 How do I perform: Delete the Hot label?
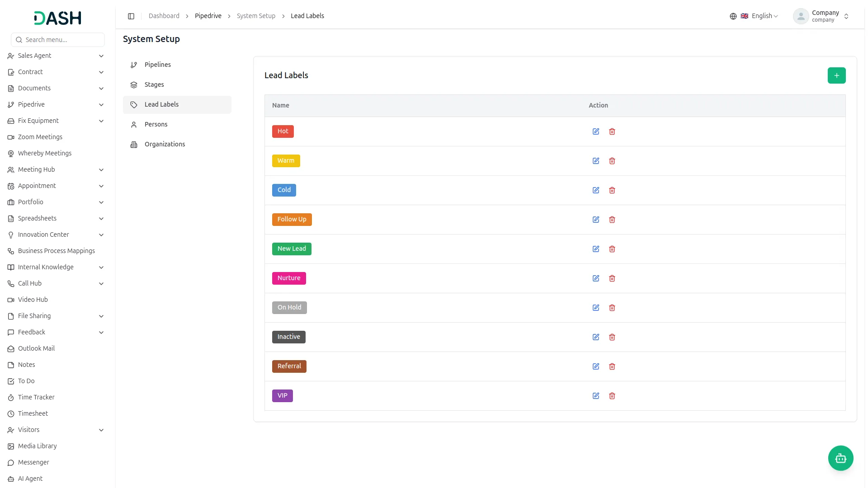tap(612, 131)
